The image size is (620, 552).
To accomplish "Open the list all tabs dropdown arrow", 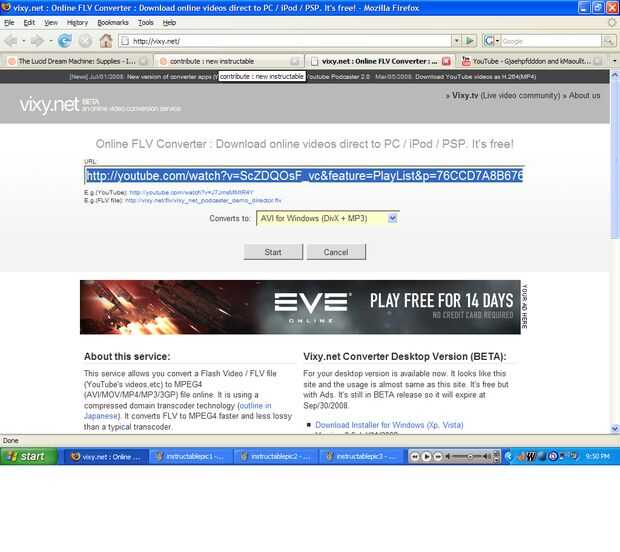I will [614, 61].
